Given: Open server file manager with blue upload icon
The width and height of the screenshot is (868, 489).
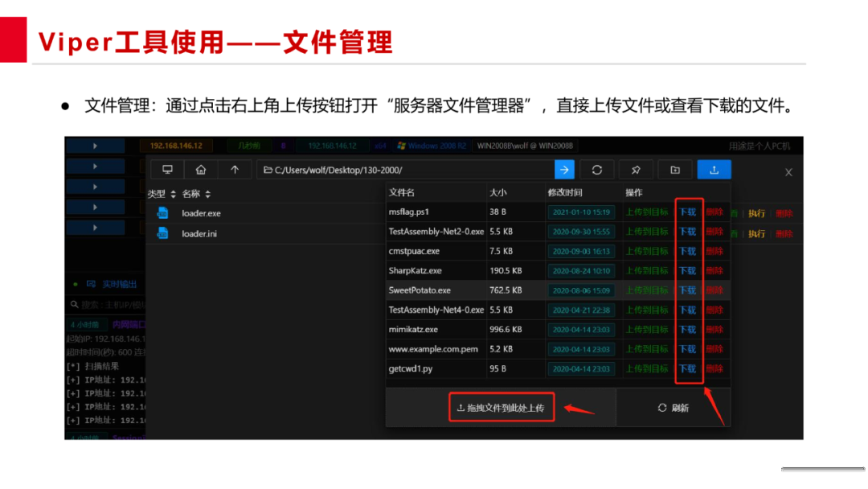Looking at the screenshot, I should click(x=714, y=170).
